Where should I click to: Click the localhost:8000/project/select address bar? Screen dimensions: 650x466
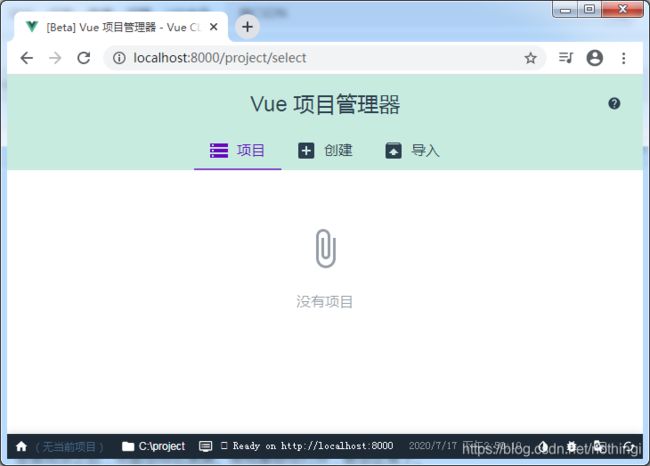pos(325,58)
